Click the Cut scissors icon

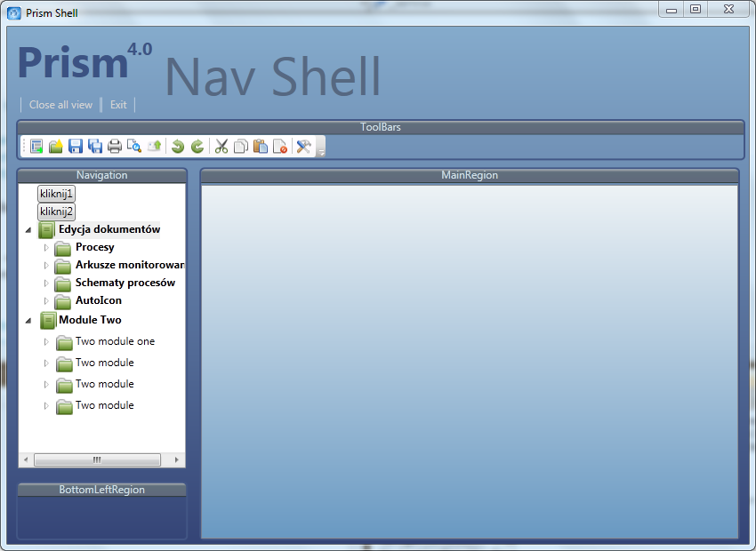click(x=221, y=146)
